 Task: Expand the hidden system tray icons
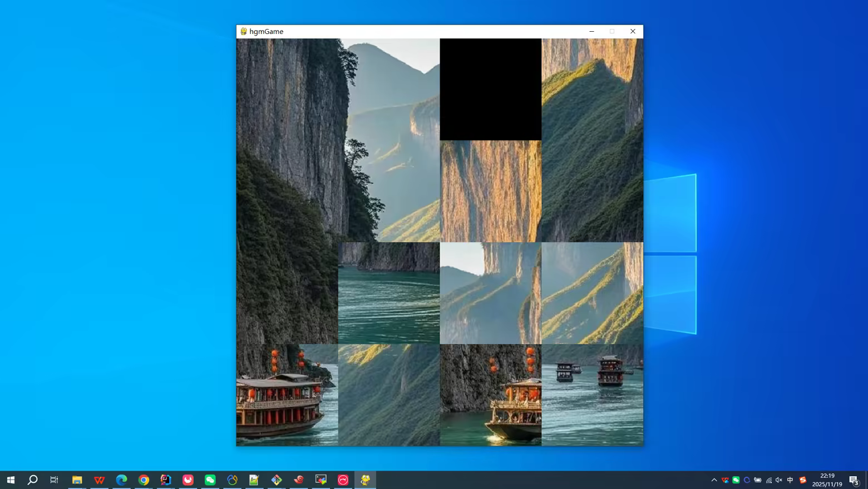714,480
